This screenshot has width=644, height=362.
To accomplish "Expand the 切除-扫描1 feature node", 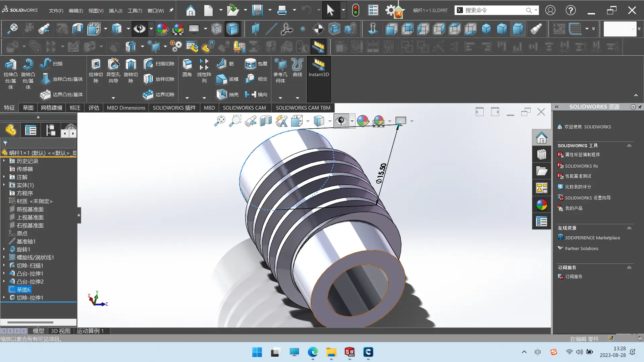I will click(4, 265).
